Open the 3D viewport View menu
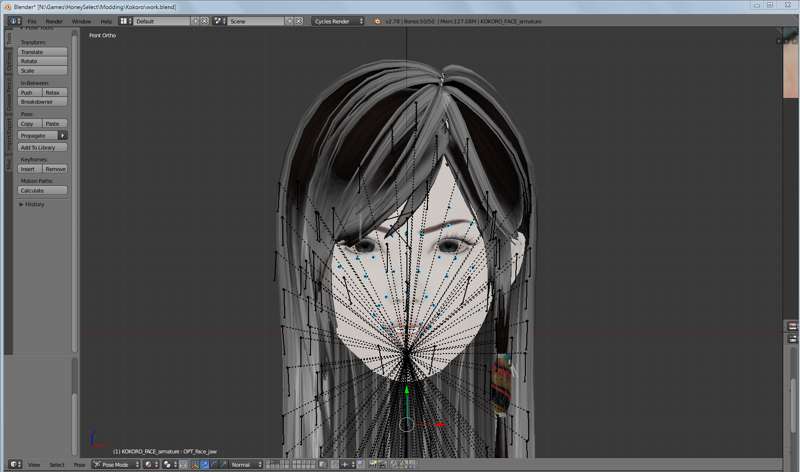The width and height of the screenshot is (800, 472). coord(34,465)
